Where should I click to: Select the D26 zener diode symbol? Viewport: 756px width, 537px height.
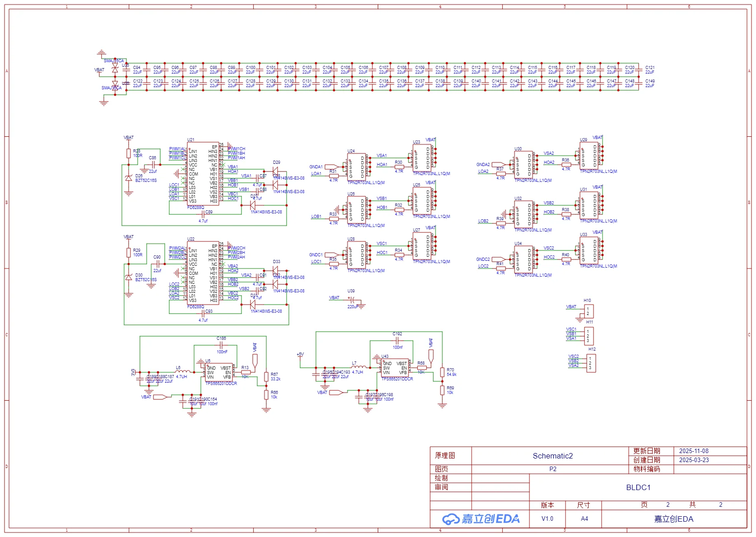(129, 178)
